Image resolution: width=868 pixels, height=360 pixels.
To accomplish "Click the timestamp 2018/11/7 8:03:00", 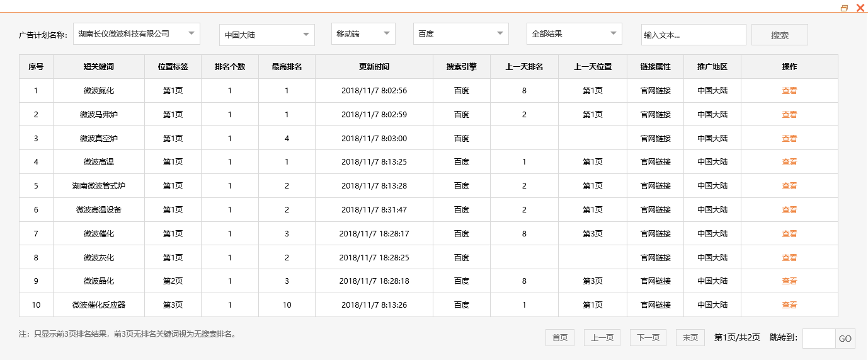I will coord(374,139).
